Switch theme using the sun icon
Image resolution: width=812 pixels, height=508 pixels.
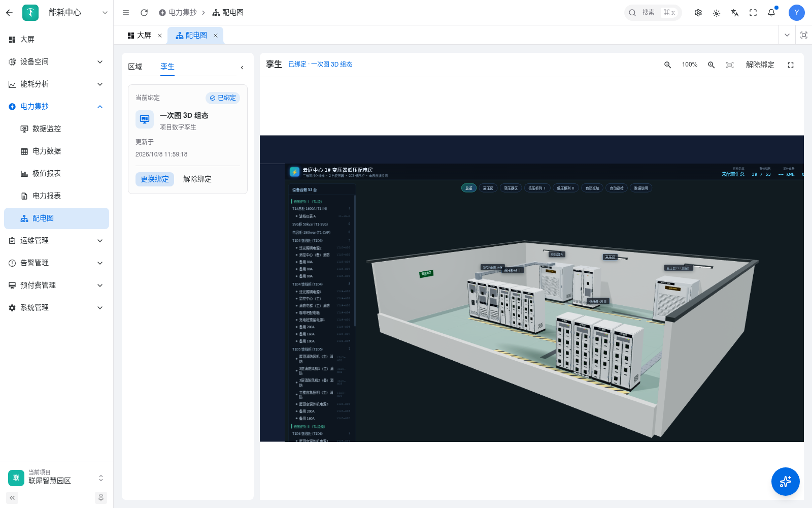(x=717, y=13)
